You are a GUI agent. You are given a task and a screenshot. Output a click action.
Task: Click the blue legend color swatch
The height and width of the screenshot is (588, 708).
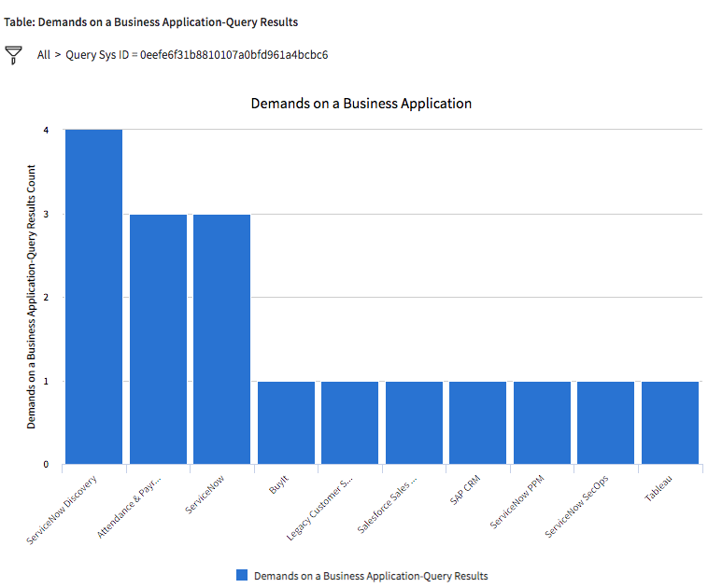(x=242, y=575)
